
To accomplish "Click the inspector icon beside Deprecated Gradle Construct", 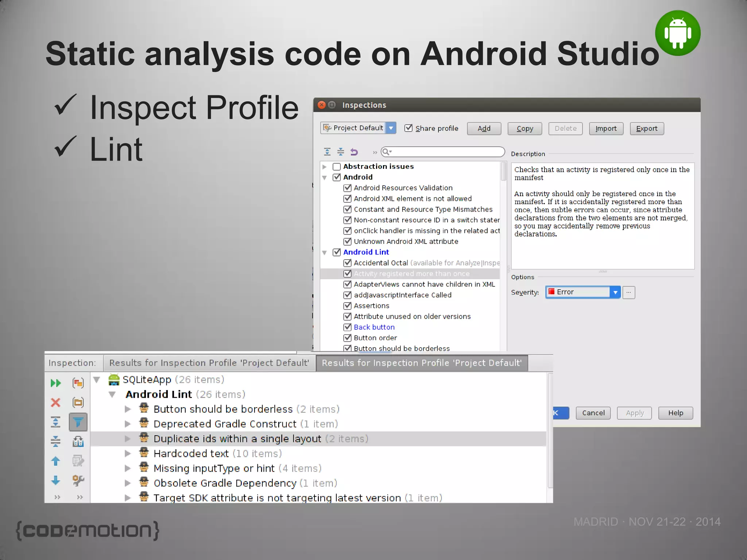I will [144, 423].
